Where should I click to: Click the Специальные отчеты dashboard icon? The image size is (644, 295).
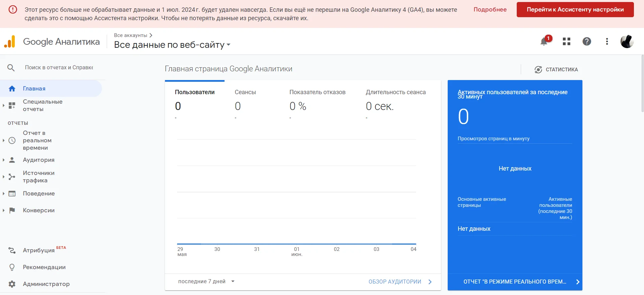click(x=12, y=105)
